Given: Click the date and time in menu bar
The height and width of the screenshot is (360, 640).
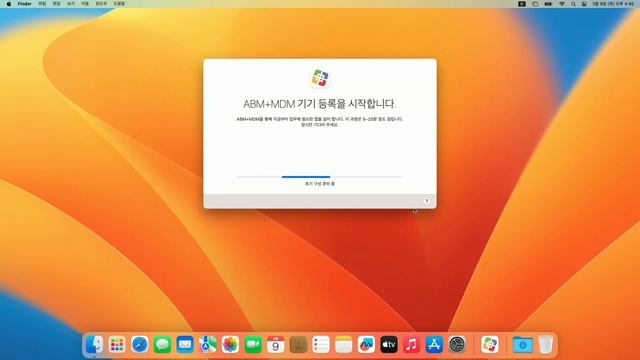Looking at the screenshot, I should tap(613, 4).
